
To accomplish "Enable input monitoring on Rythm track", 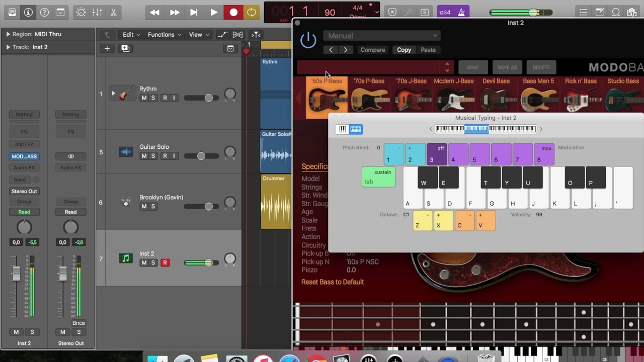I will coord(174,98).
